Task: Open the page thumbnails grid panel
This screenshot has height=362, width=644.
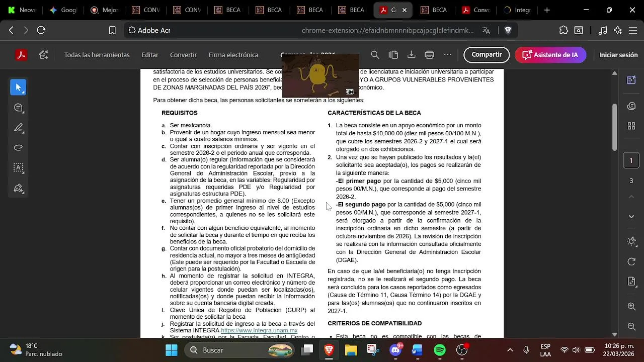Action: pyautogui.click(x=631, y=126)
